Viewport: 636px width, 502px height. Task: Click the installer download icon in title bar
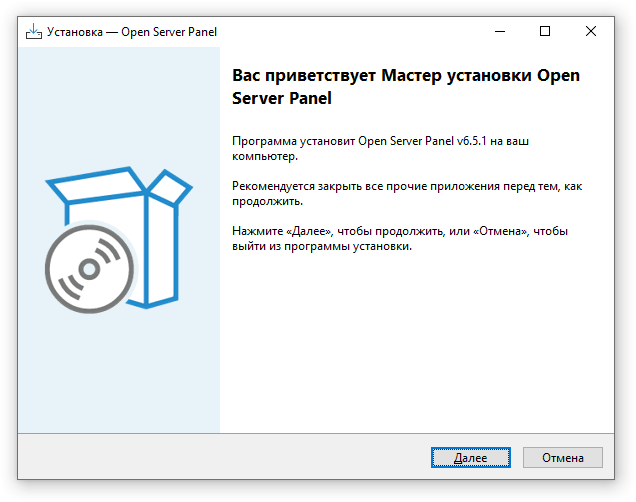click(x=34, y=31)
